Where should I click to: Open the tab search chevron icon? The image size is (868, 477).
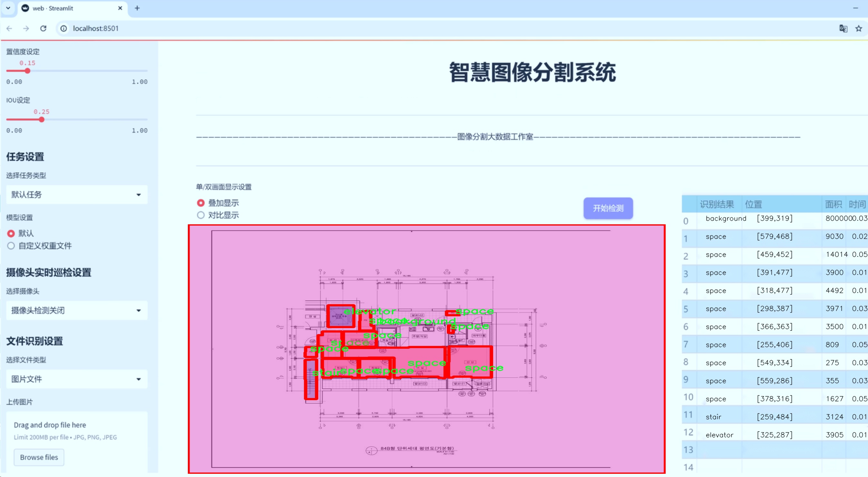[8, 8]
